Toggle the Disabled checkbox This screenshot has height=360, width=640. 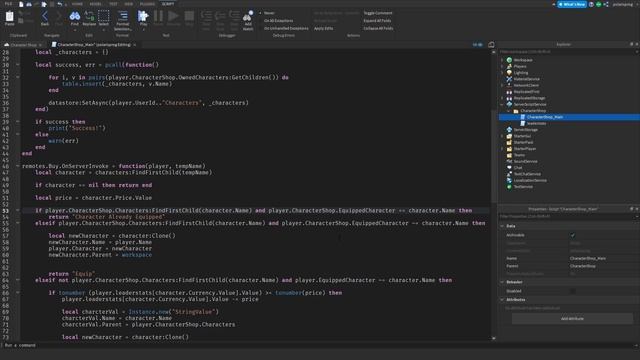click(x=573, y=291)
